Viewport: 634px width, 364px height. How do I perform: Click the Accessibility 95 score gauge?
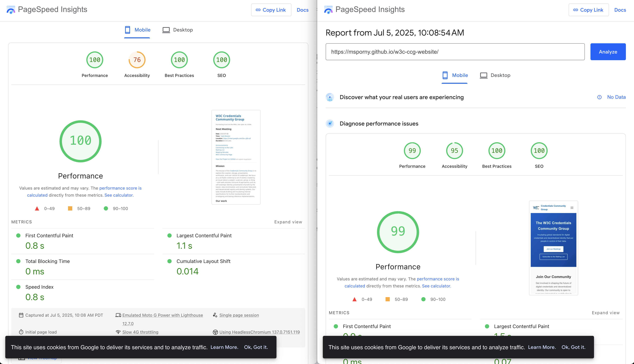coord(454,151)
